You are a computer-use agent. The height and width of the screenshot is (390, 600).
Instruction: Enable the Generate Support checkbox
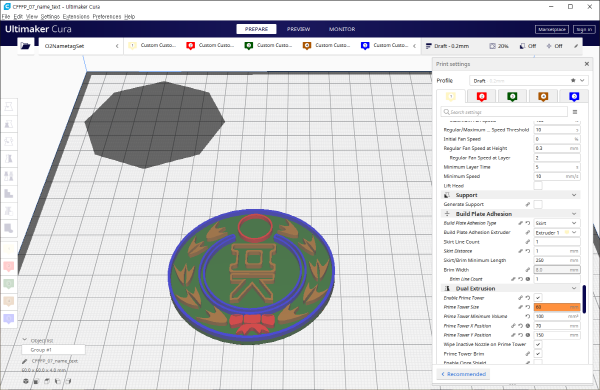tap(538, 204)
